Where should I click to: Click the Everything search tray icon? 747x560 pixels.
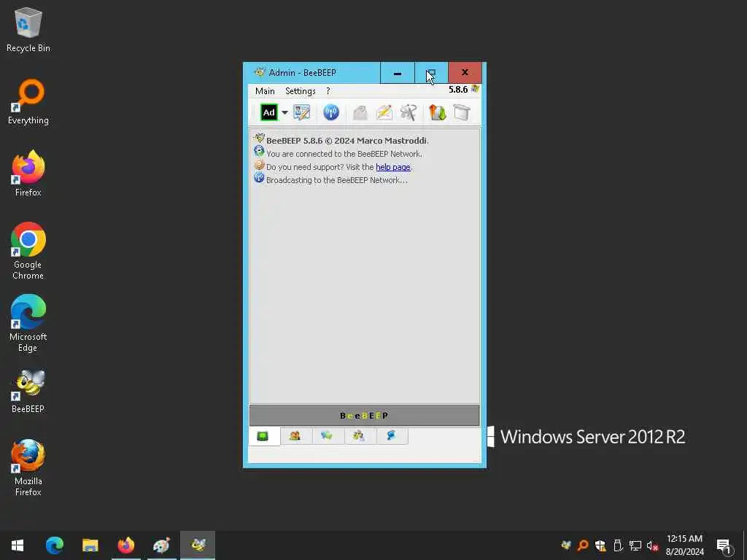click(583, 545)
